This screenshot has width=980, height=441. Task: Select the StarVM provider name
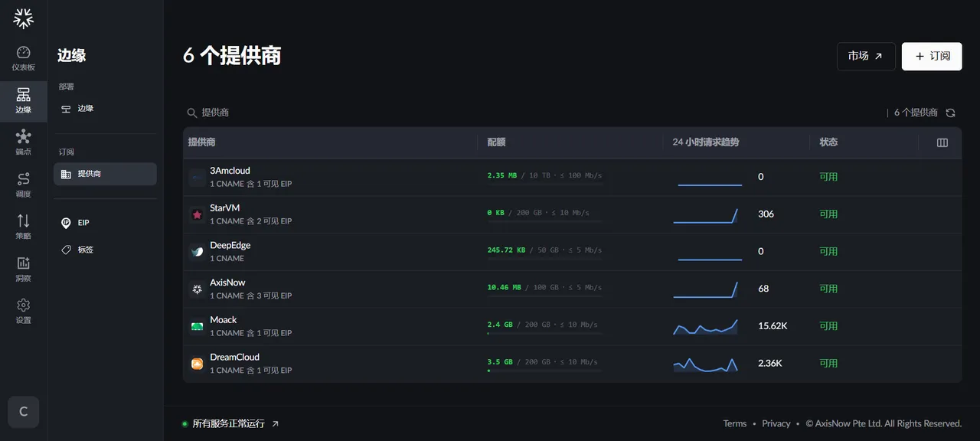click(x=226, y=208)
